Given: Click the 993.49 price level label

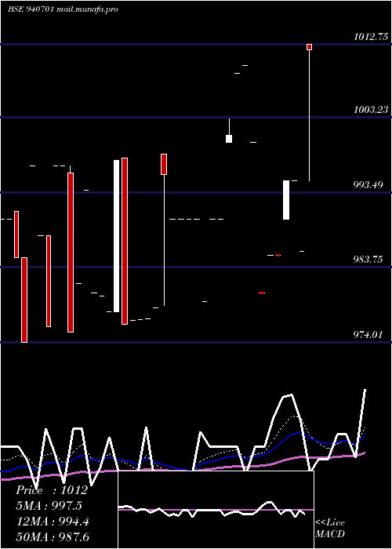Looking at the screenshot, I should (368, 184).
